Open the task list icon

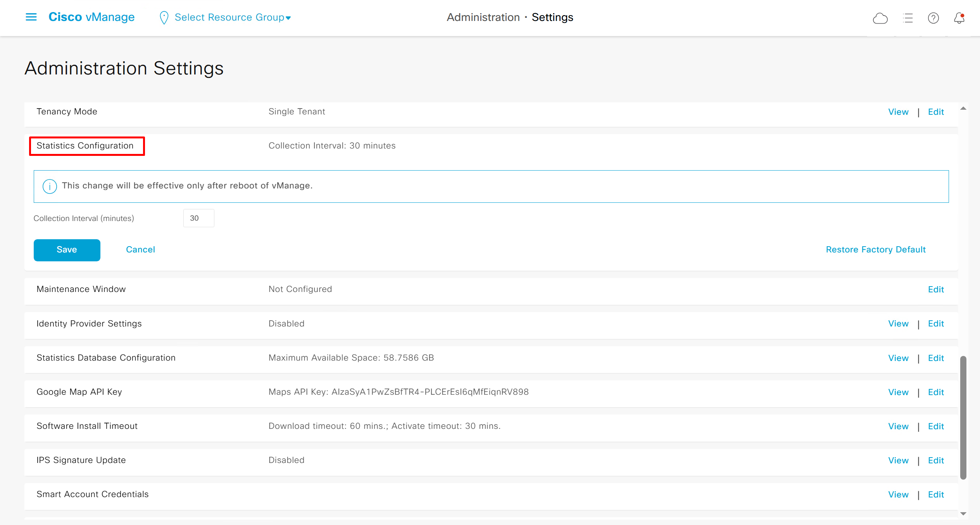pos(908,18)
